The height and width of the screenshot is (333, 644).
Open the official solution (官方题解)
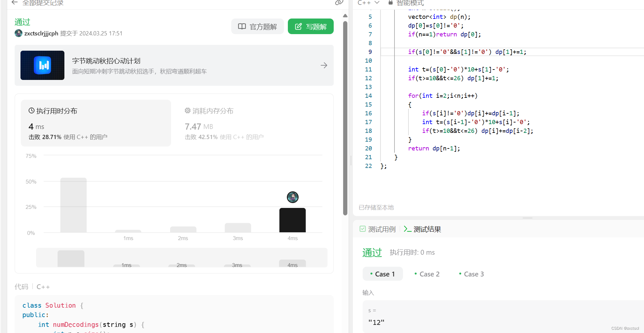click(257, 27)
